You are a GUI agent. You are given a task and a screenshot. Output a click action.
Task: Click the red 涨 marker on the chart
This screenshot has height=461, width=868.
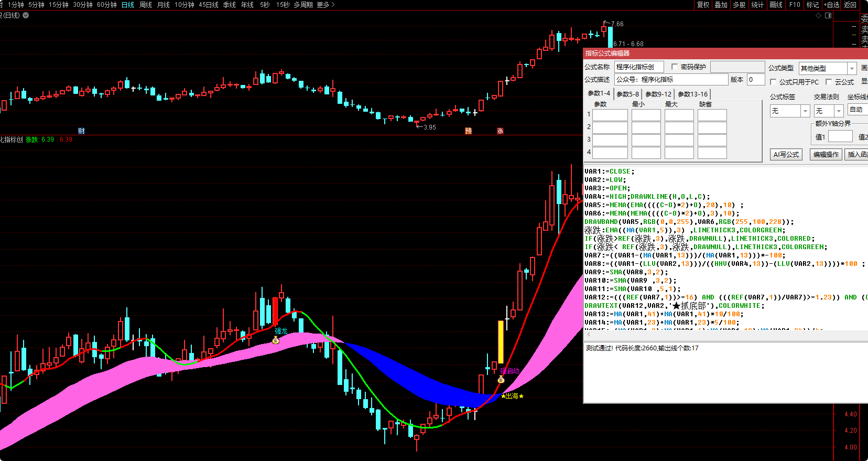500,131
